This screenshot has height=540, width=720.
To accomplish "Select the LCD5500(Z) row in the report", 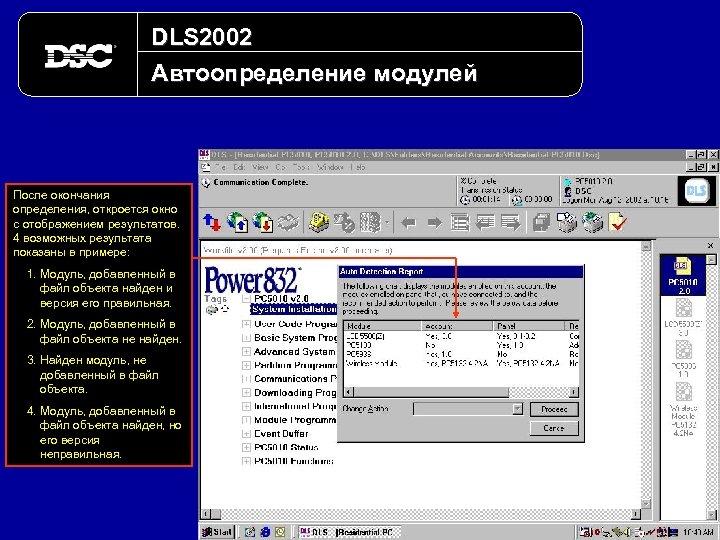I will 461,336.
